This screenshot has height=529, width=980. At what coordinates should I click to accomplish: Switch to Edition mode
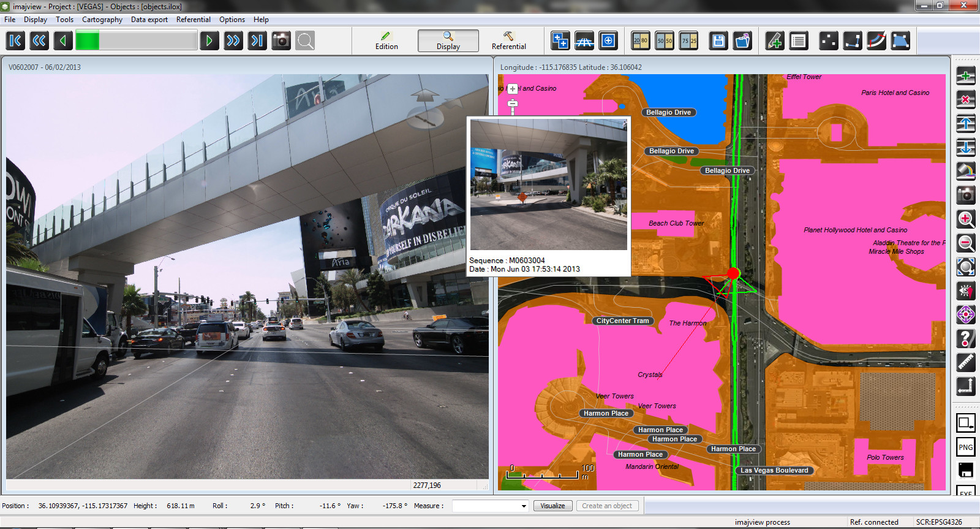[x=386, y=40]
